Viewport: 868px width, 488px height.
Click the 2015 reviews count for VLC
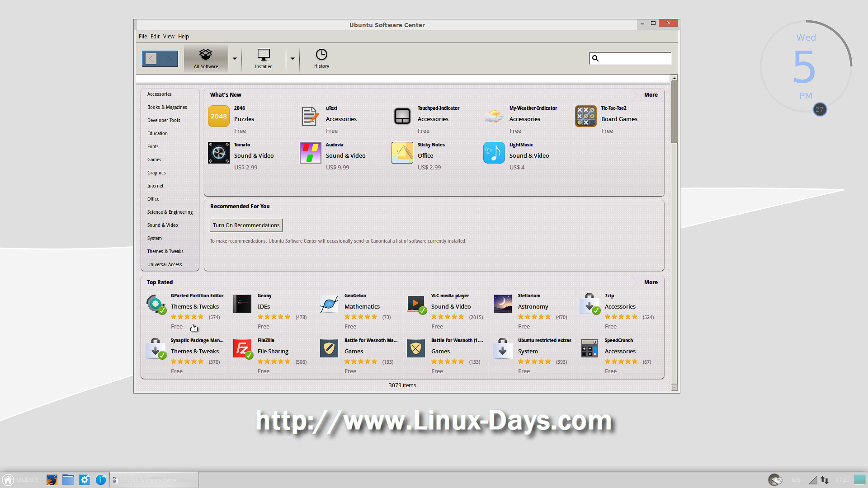pyautogui.click(x=476, y=317)
